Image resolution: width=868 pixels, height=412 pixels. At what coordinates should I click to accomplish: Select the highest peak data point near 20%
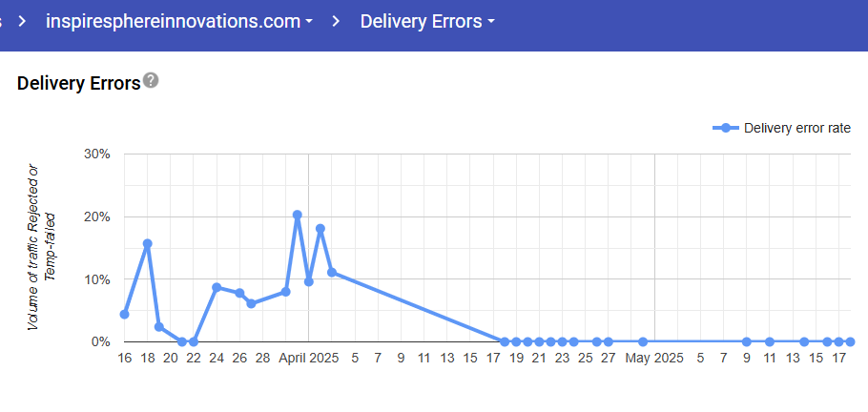pos(298,216)
